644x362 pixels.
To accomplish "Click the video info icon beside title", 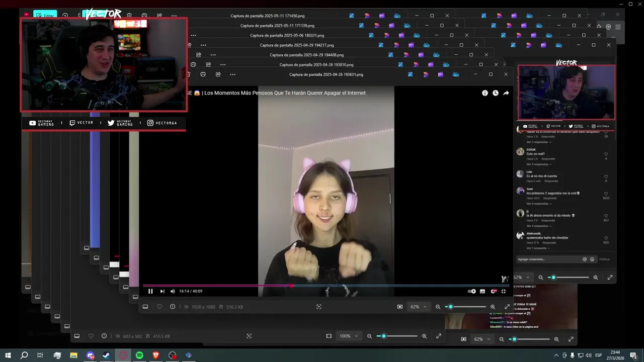I will pyautogui.click(x=485, y=93).
